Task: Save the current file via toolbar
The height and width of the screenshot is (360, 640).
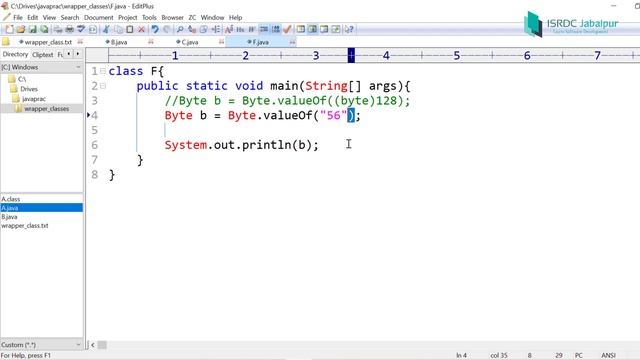Action: (33, 29)
